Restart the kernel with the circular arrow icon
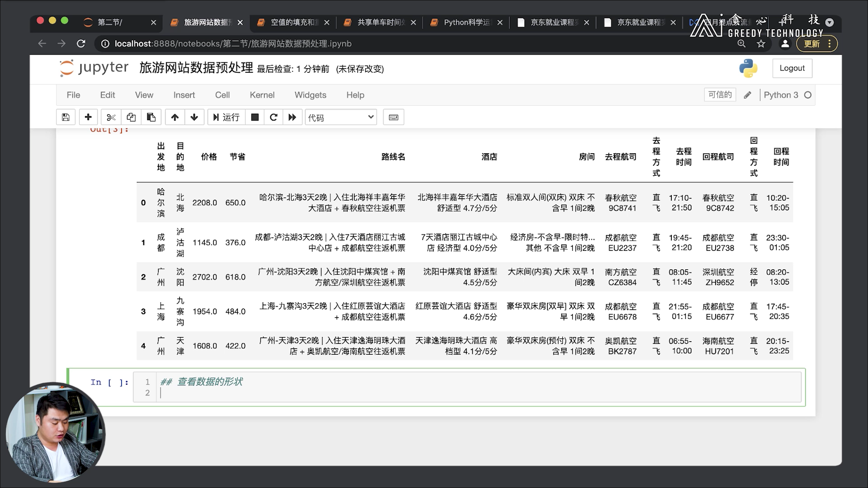 273,117
